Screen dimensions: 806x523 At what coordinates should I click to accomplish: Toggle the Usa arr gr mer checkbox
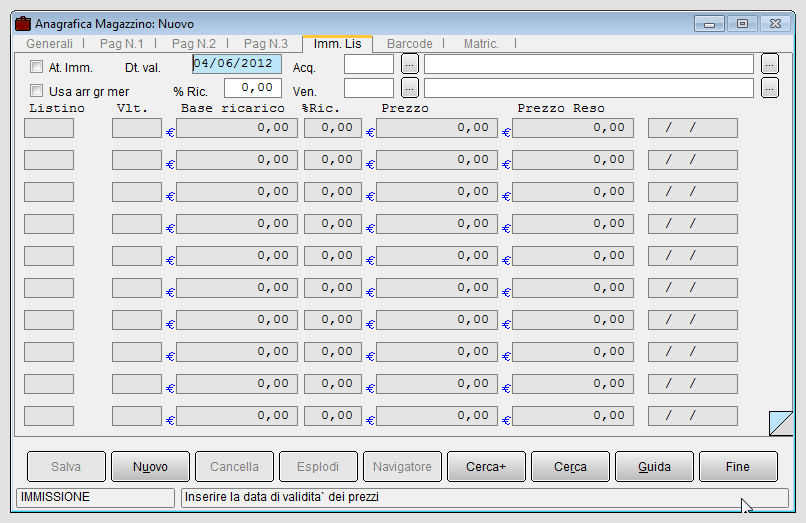36,91
